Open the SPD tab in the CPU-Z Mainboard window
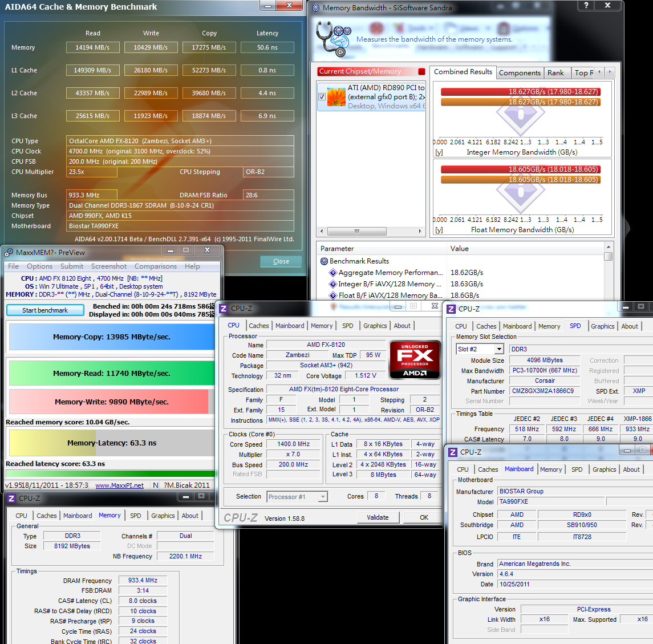This screenshot has height=644, width=653. pos(577,469)
